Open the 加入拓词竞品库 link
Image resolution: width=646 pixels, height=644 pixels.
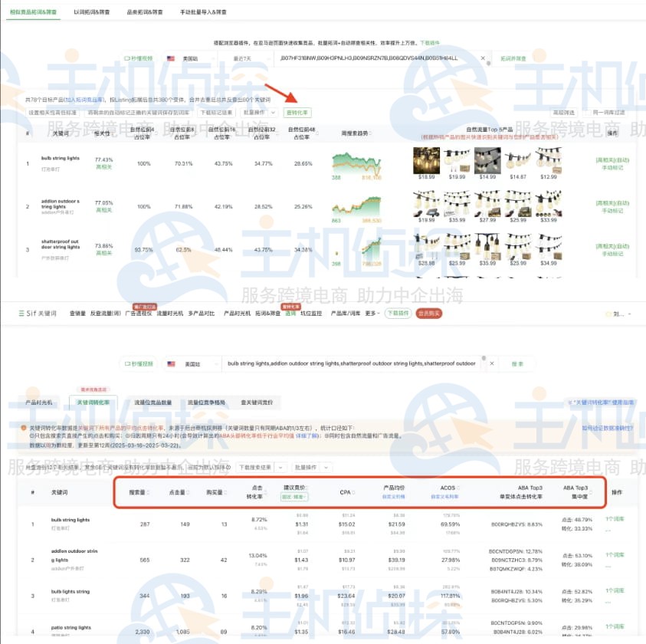point(85,100)
